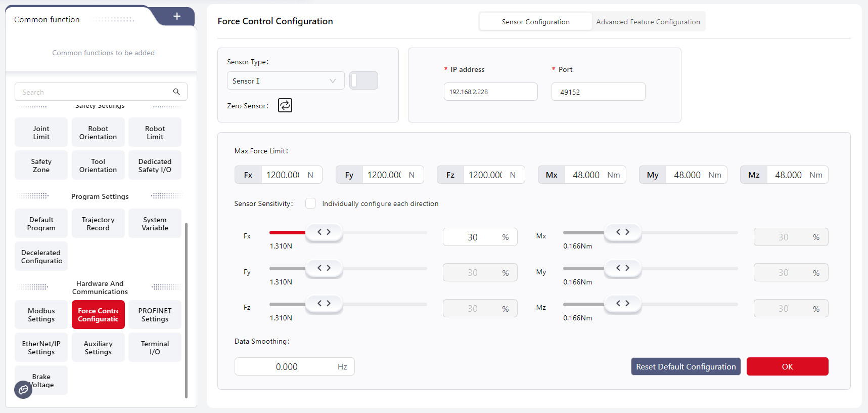Click the Data Smoothing Hz field
The height and width of the screenshot is (413, 868).
[x=294, y=366]
